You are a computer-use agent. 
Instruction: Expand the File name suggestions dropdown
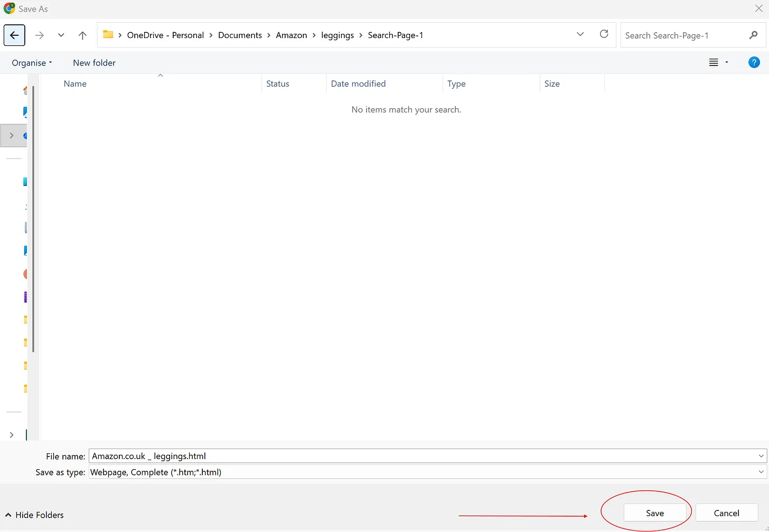[x=761, y=456]
